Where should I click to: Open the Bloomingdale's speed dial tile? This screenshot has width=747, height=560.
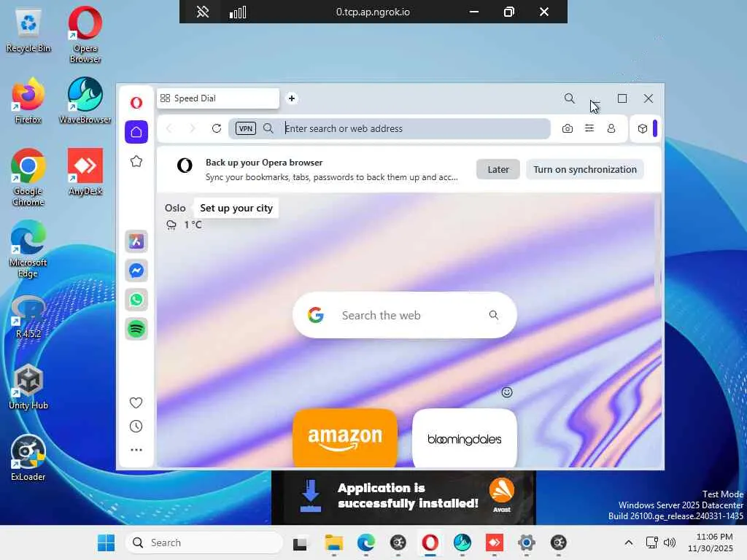pos(465,438)
